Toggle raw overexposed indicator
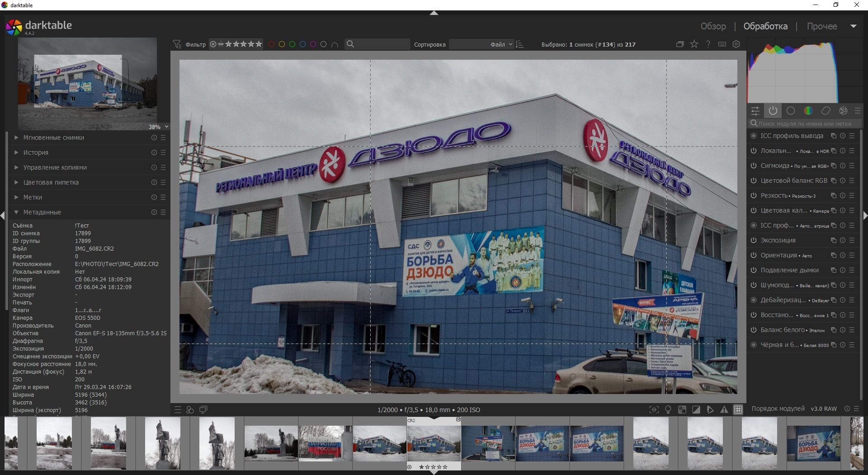The width and height of the screenshot is (868, 475). [x=682, y=410]
